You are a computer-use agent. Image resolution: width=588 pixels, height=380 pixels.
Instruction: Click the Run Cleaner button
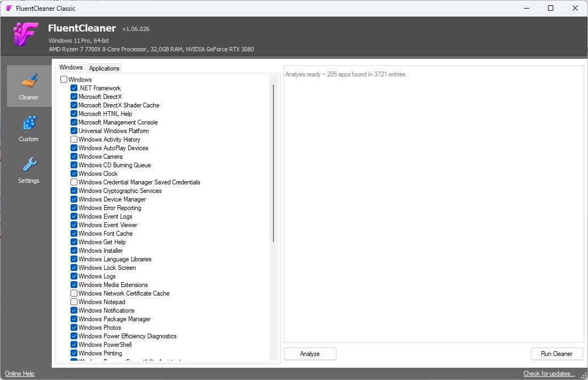click(556, 354)
